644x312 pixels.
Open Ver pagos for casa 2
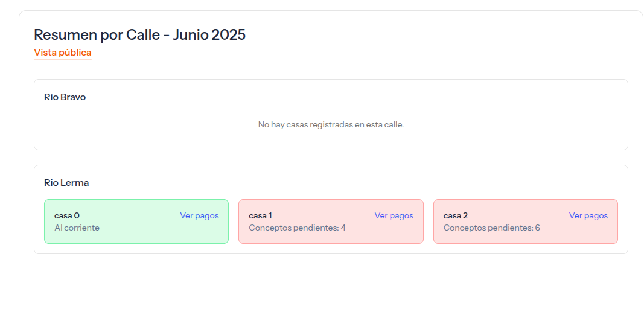coord(588,215)
